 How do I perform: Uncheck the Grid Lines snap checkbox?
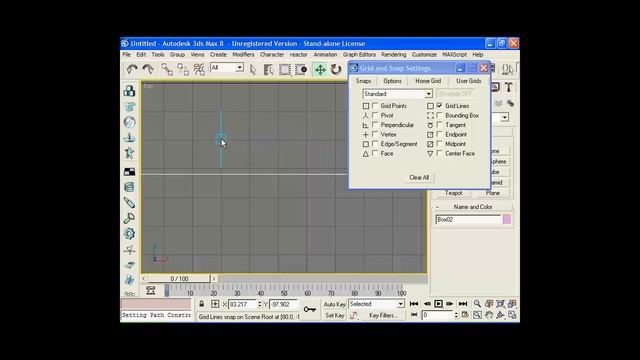[440, 106]
